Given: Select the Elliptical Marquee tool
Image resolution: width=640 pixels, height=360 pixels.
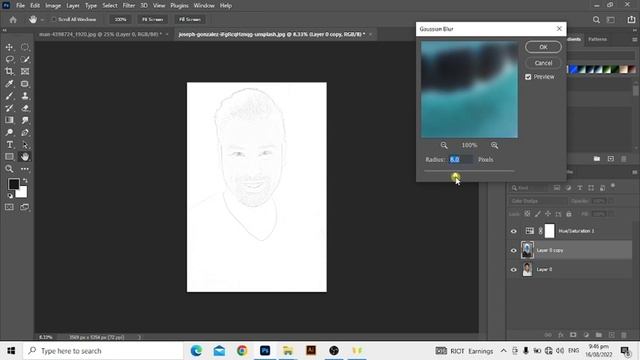Looking at the screenshot, I should (25, 47).
